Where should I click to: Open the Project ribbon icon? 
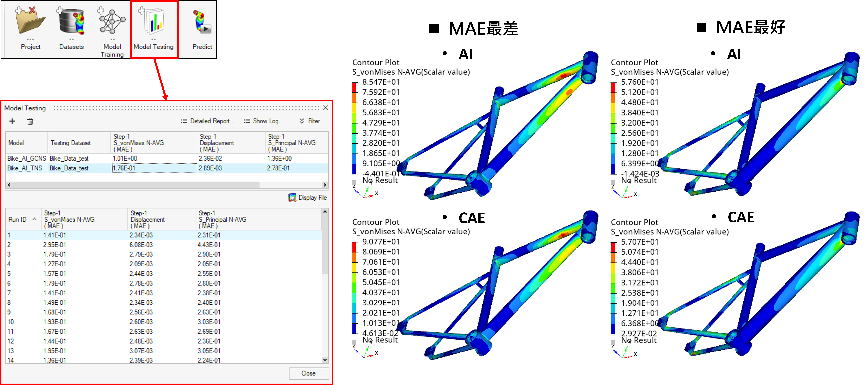click(30, 21)
